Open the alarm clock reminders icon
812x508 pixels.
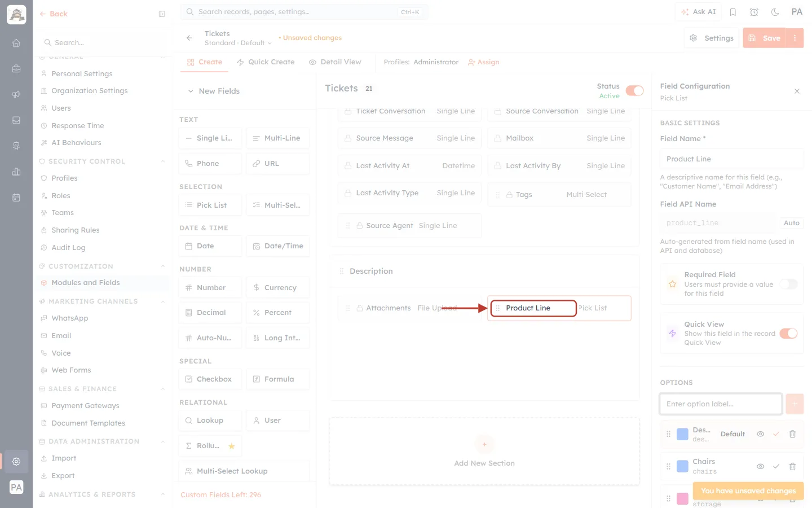(754, 12)
